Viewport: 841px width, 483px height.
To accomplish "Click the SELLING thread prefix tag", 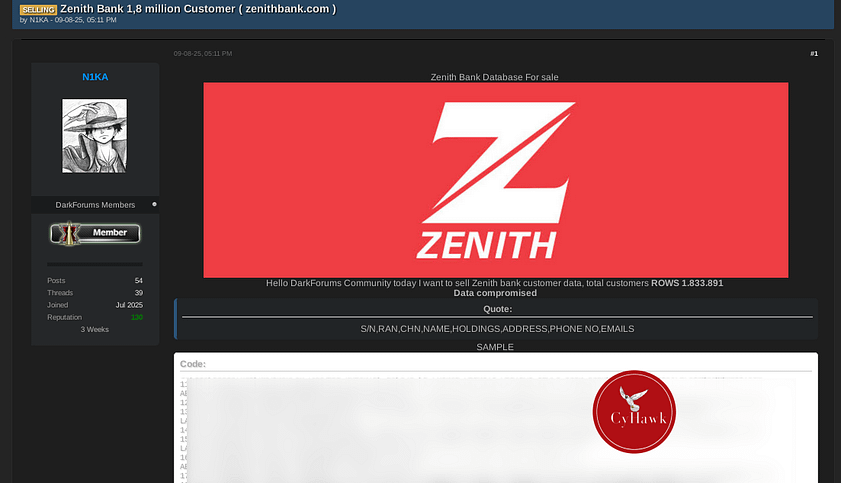I will [38, 10].
